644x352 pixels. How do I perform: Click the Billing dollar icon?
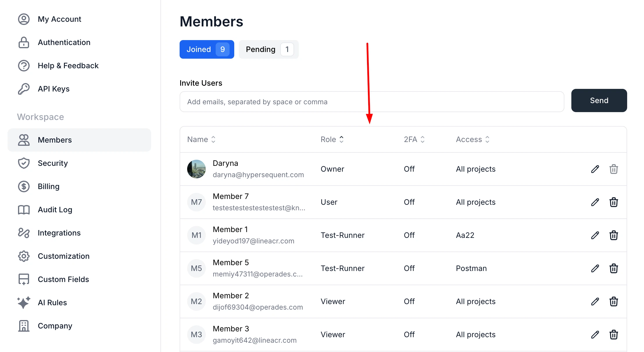[24, 186]
